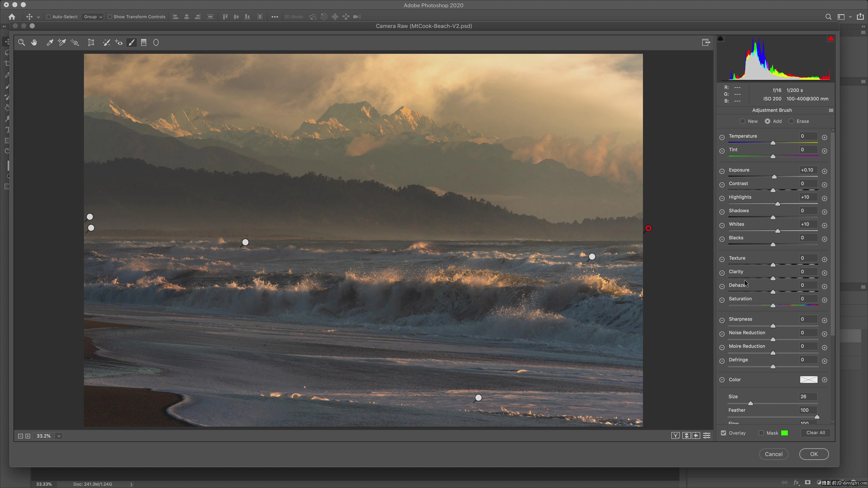Click the Photoshop Home icon

[12, 17]
